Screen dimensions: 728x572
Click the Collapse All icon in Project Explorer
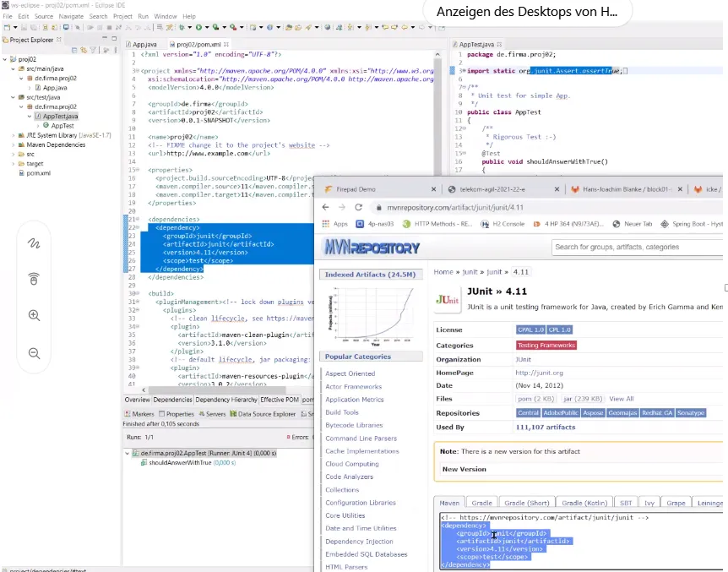74,50
